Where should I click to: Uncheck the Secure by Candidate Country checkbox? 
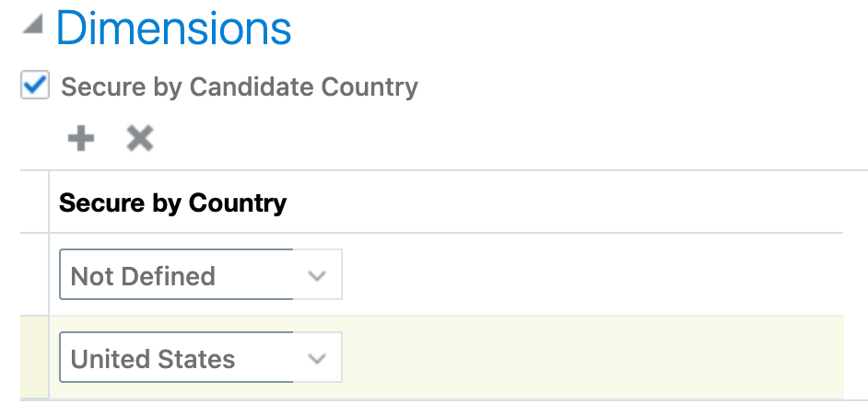[35, 87]
